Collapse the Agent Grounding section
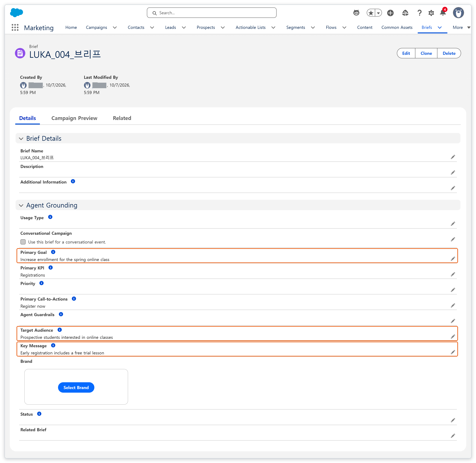 21,206
